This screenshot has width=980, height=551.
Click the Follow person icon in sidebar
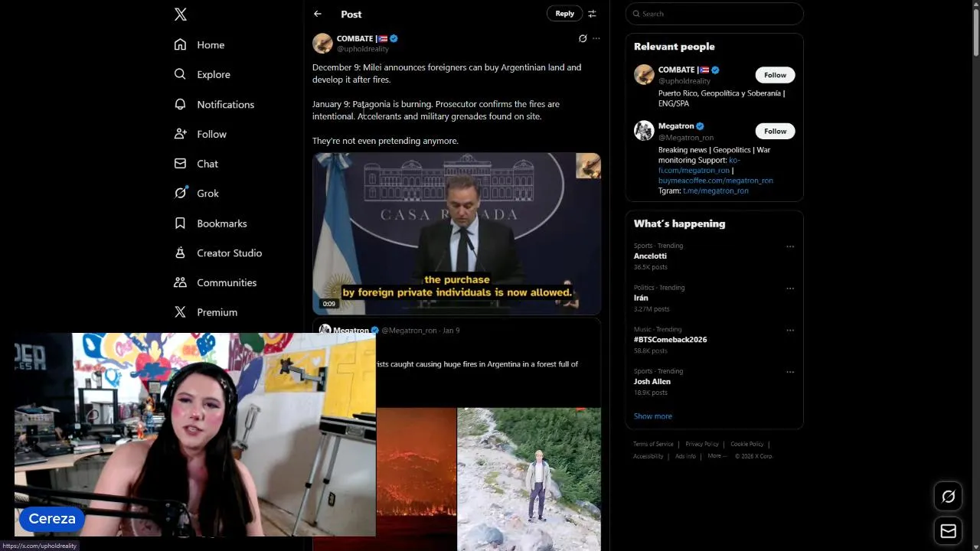pos(180,134)
